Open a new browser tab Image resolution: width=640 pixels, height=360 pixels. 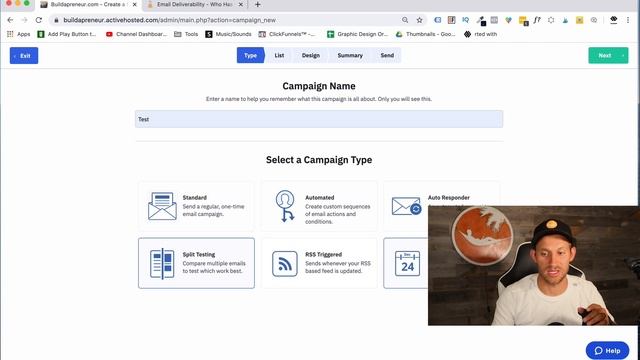(258, 4)
